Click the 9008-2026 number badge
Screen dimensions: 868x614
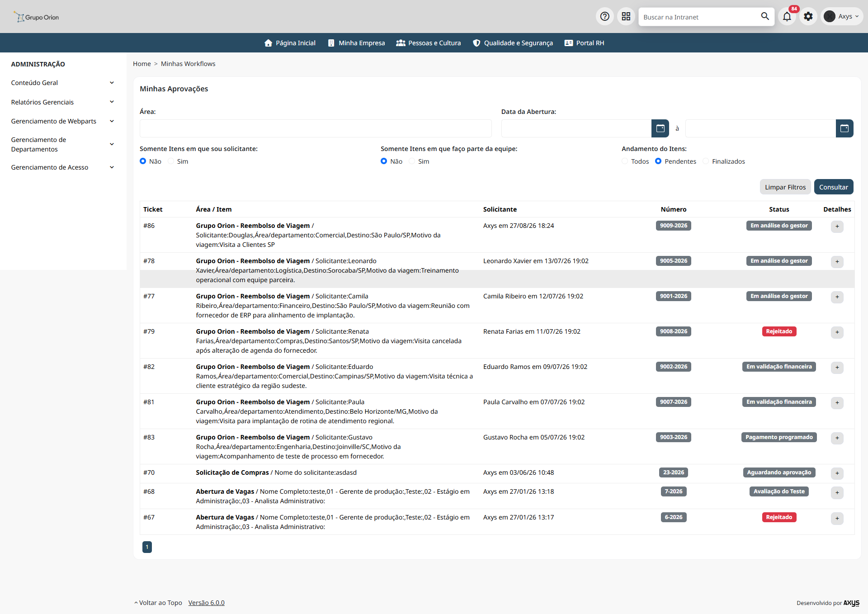pyautogui.click(x=674, y=331)
